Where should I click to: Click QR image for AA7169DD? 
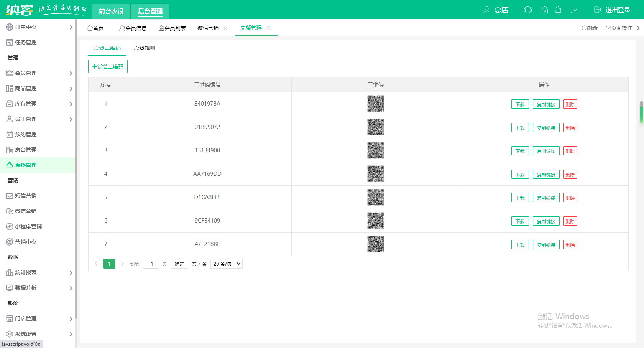click(x=376, y=174)
